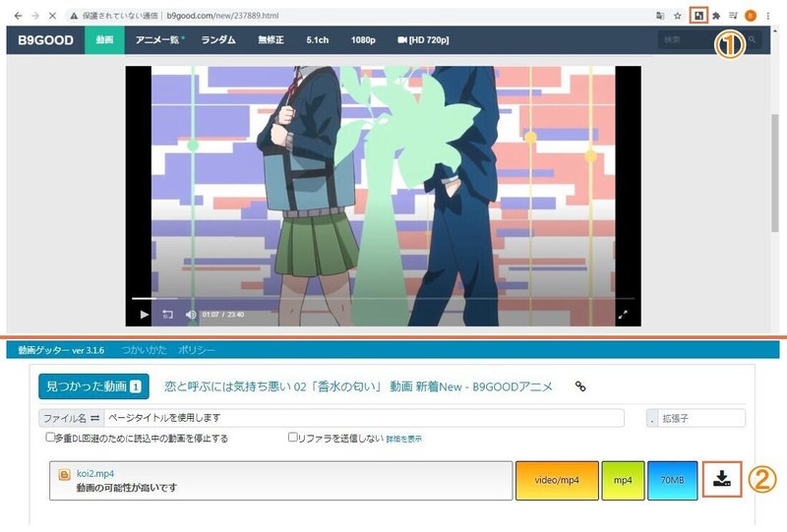This screenshot has width=787, height=532.
Task: Open the 5.1ch menu item
Action: tap(317, 39)
